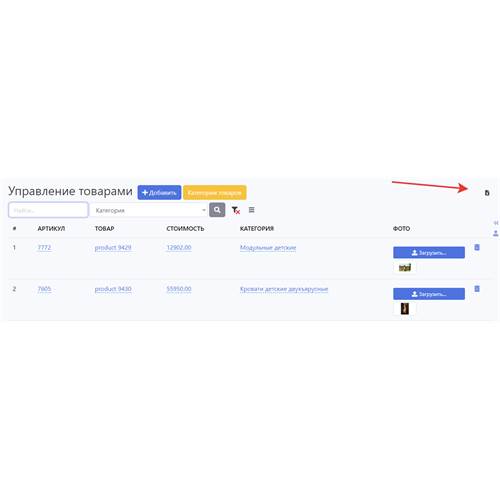Click the Добавить button

(159, 193)
